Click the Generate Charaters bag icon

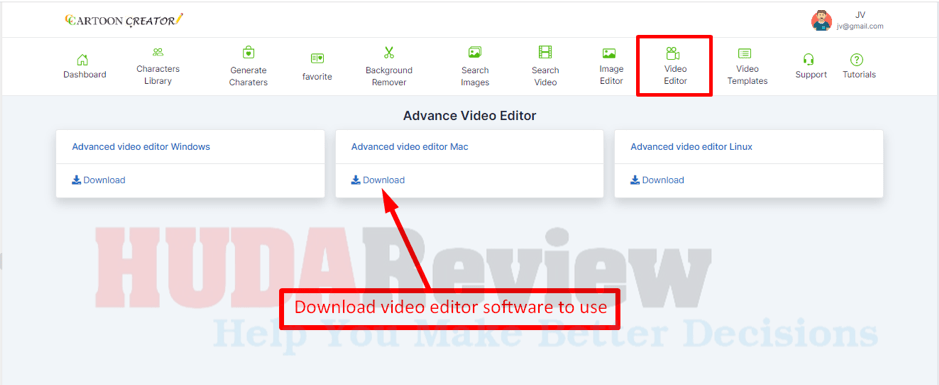tap(249, 53)
